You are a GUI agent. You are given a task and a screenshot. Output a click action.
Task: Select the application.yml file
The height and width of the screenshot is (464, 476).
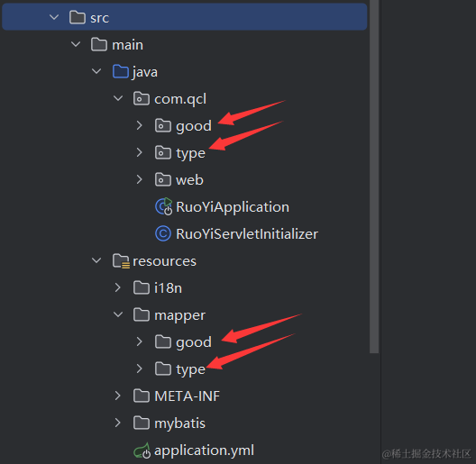(204, 450)
